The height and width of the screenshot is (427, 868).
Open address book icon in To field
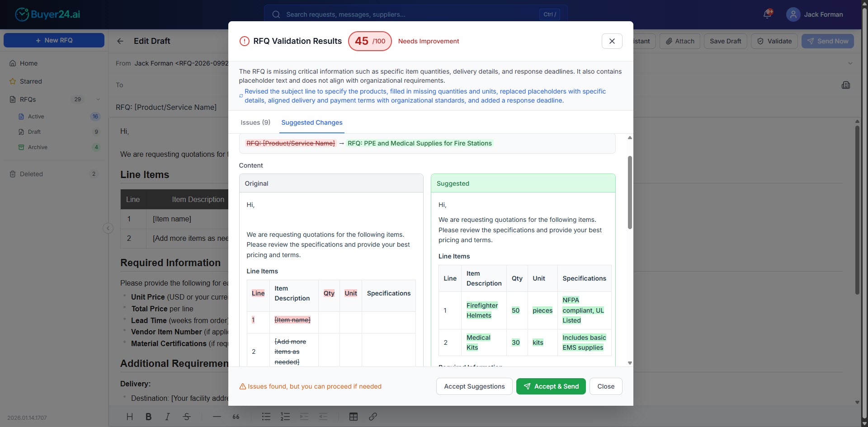coord(846,85)
